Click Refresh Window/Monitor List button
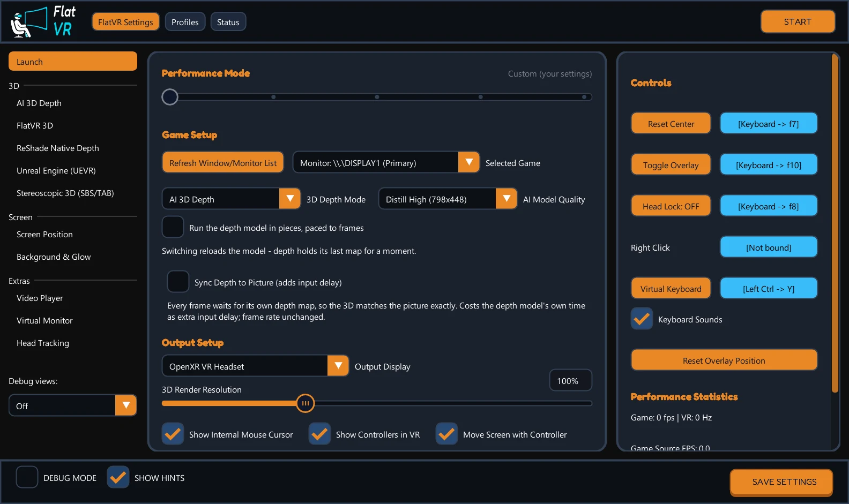Image resolution: width=849 pixels, height=504 pixels. (223, 162)
